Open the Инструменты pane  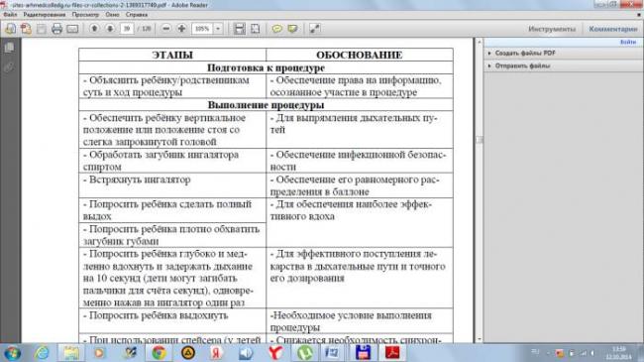552,29
